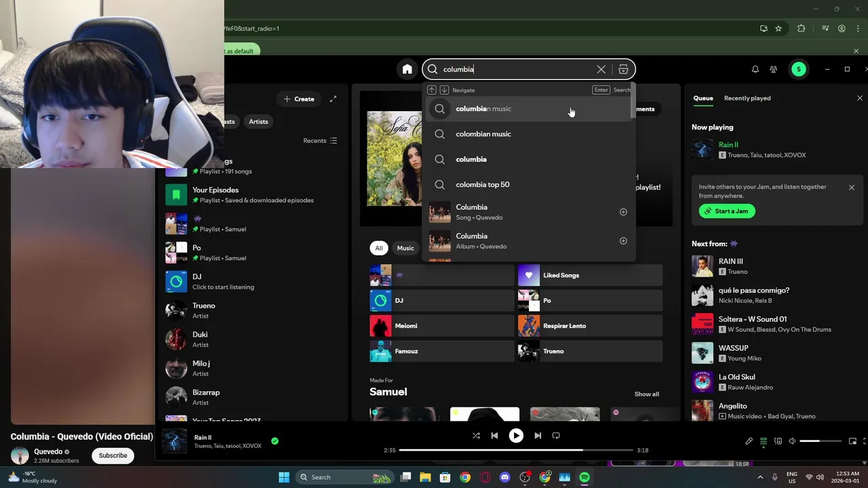Open Friend Activity people icon
Screen dimensions: 868x488
pyautogui.click(x=773, y=69)
